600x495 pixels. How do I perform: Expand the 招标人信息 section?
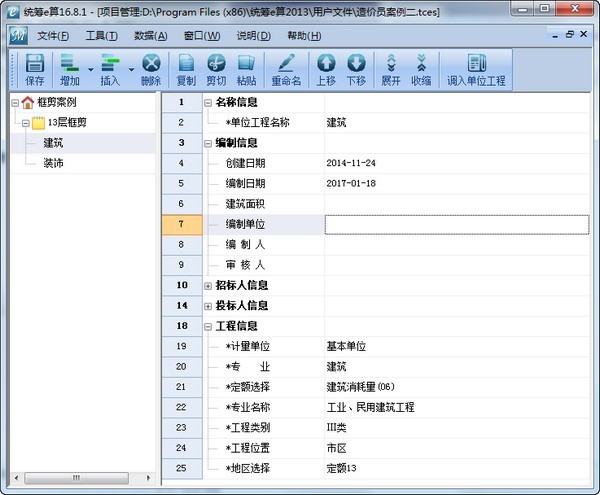pos(208,285)
